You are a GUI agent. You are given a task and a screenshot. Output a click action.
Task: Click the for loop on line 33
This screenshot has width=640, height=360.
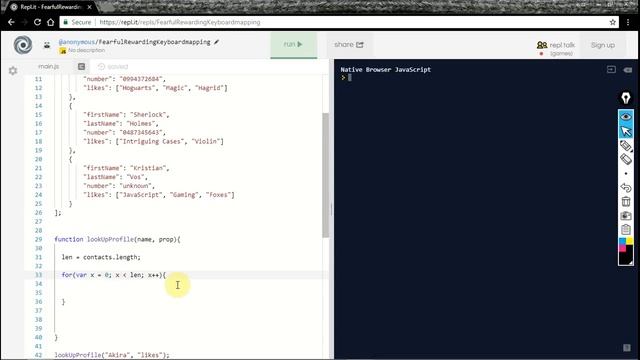coord(114,275)
